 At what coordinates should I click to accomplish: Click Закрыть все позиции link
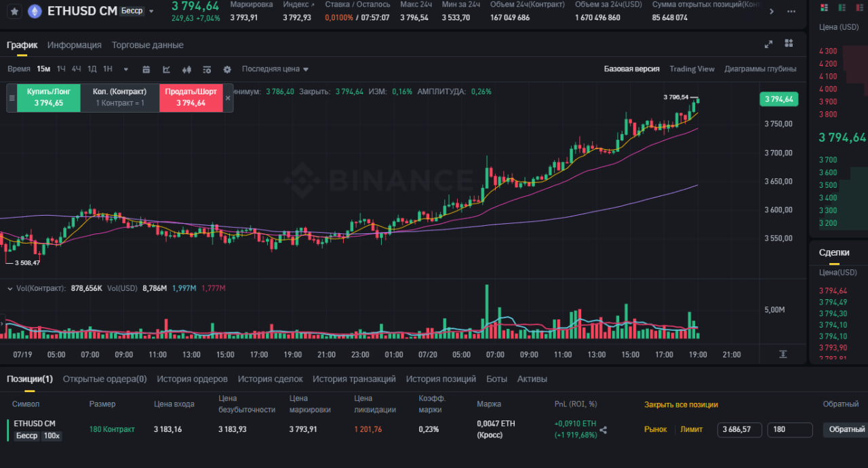pyautogui.click(x=681, y=405)
